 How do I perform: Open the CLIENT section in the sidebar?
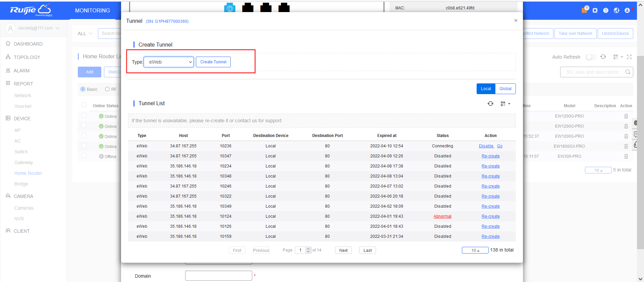click(21, 231)
